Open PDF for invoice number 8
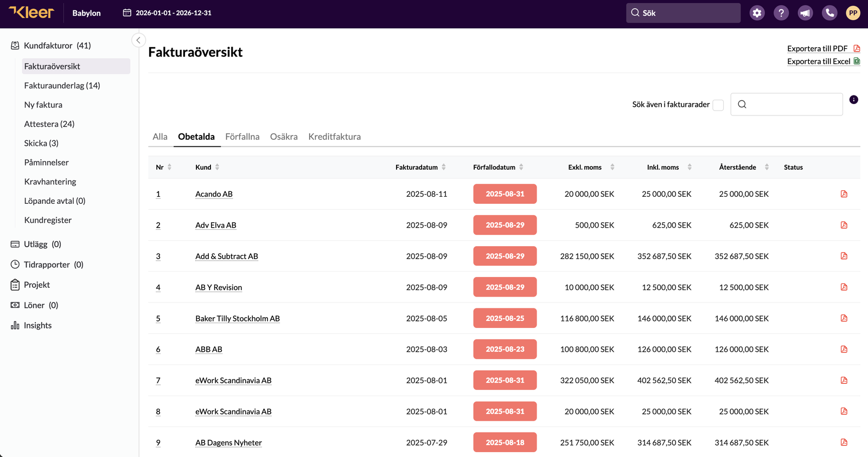Viewport: 868px width, 457px height. tap(844, 411)
